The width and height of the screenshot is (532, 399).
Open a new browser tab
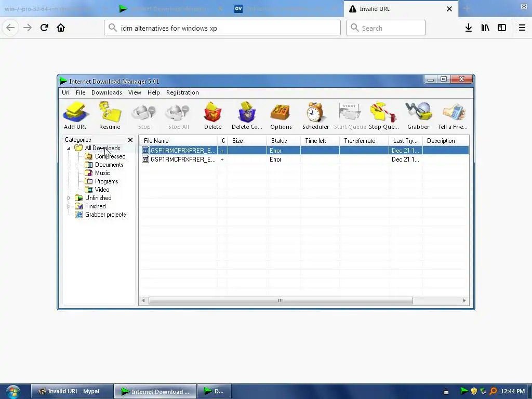pyautogui.click(x=467, y=8)
